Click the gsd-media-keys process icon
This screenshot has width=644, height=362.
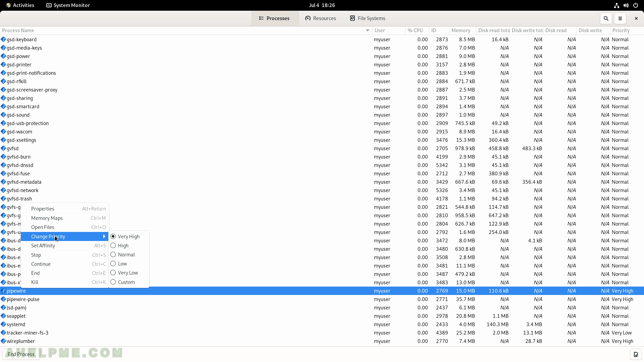tap(3, 48)
